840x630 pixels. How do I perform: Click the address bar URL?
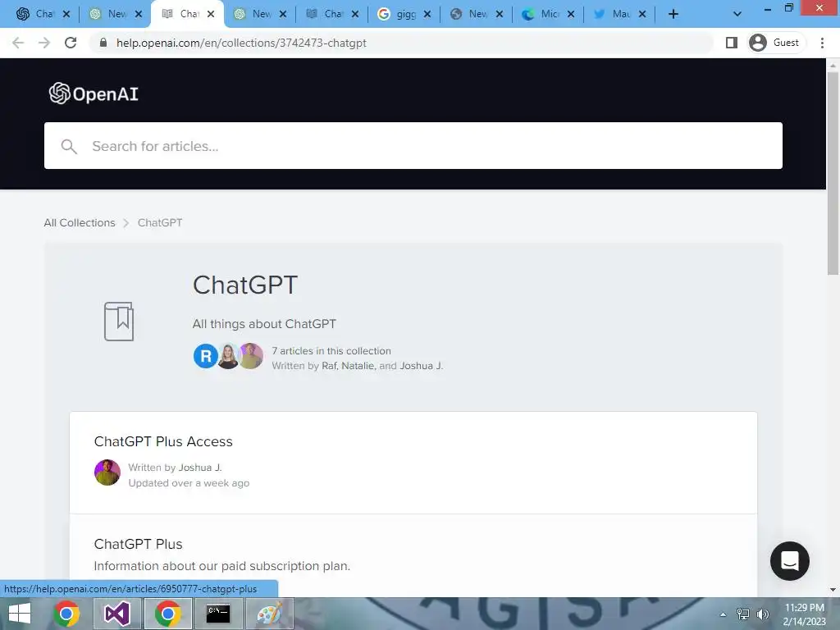pos(241,43)
